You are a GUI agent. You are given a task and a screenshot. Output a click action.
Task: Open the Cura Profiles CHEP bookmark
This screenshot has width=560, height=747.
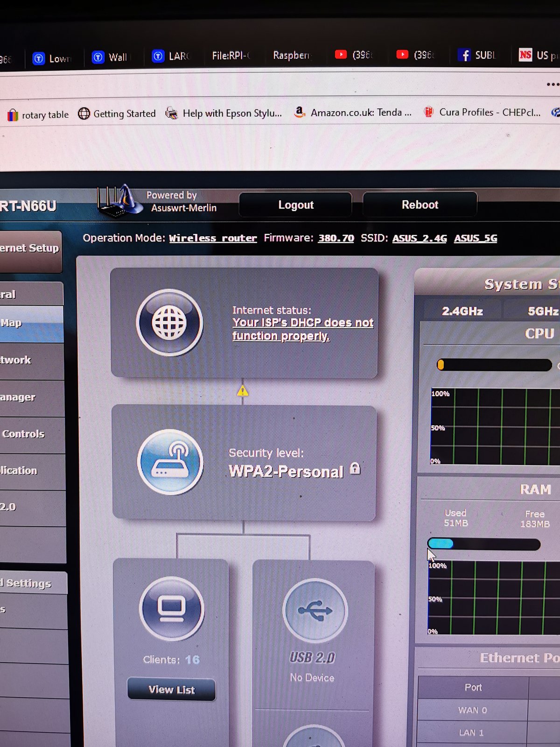[x=482, y=112]
